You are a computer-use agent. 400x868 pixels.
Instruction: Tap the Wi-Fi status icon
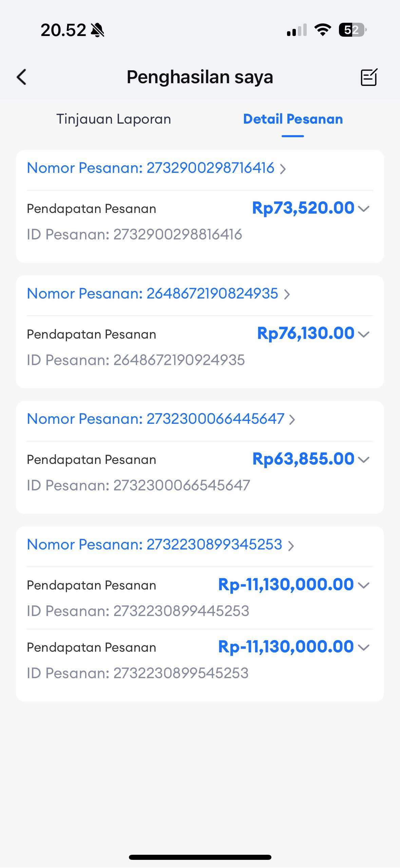[x=323, y=30]
